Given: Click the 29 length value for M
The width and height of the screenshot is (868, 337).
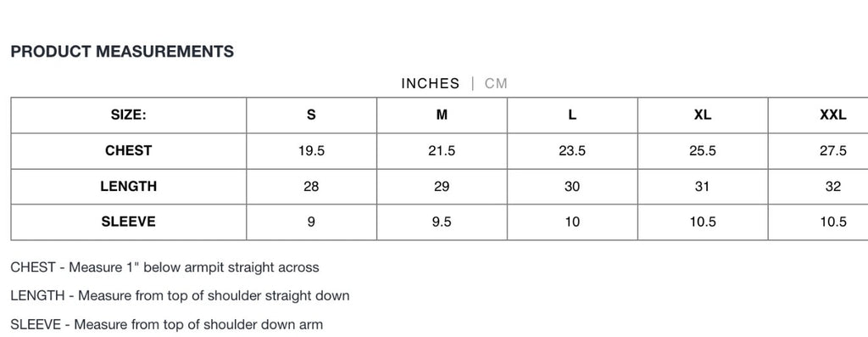Looking at the screenshot, I should pyautogui.click(x=442, y=186).
